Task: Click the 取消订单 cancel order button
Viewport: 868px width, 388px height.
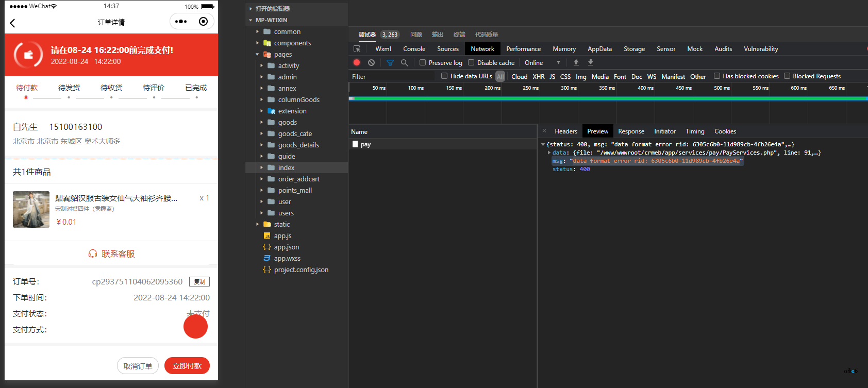Action: 138,366
